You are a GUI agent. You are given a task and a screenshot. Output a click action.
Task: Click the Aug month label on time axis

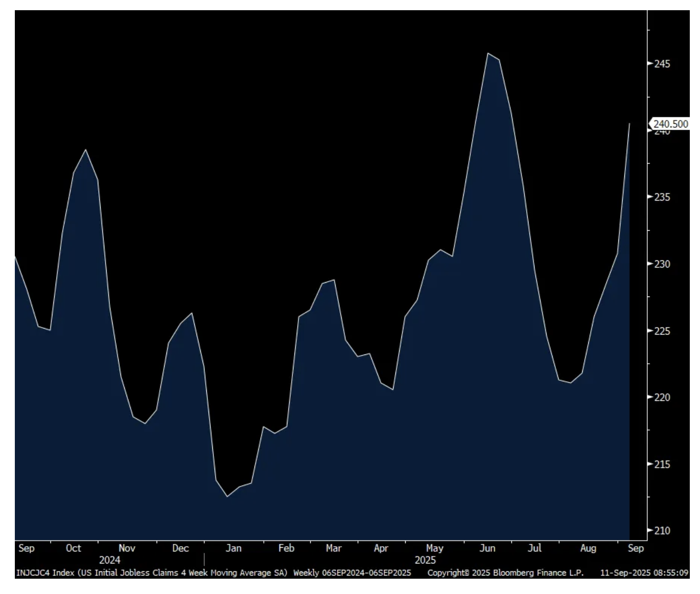pyautogui.click(x=588, y=548)
